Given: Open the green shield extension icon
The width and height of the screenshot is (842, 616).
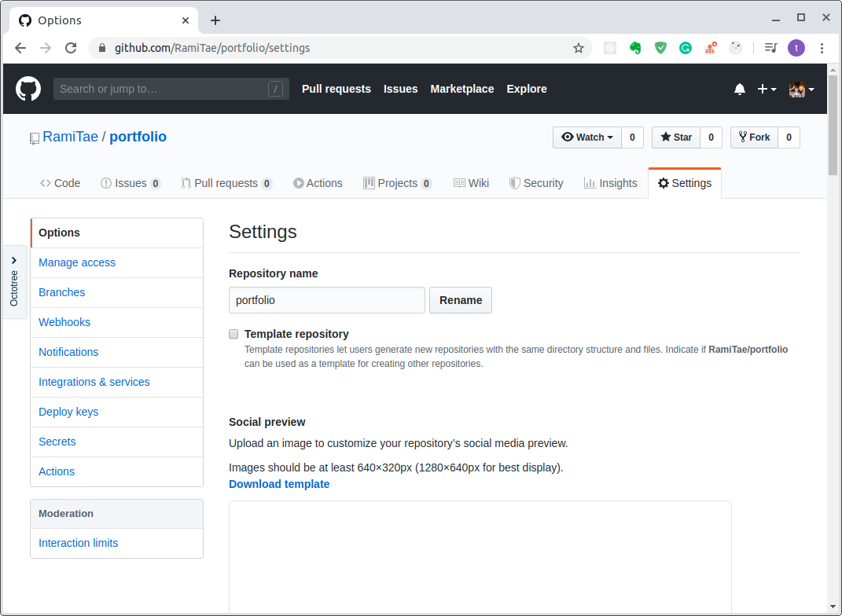Looking at the screenshot, I should [660, 48].
